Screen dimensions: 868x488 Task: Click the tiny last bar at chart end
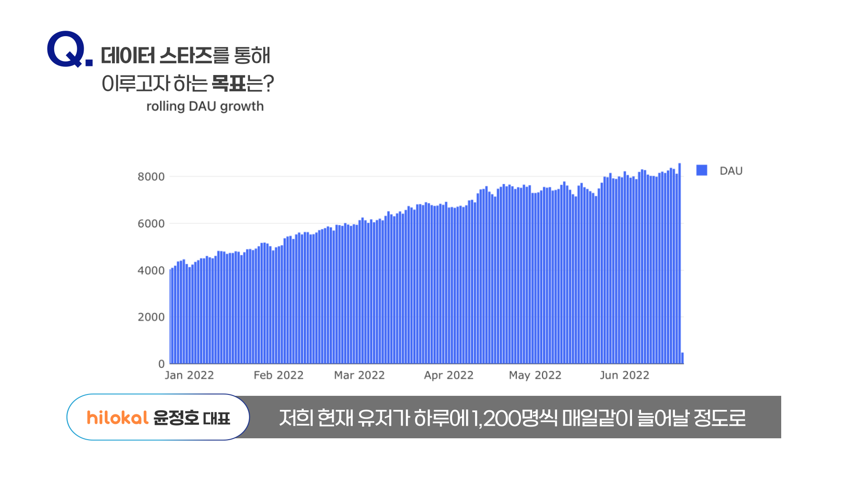[683, 358]
